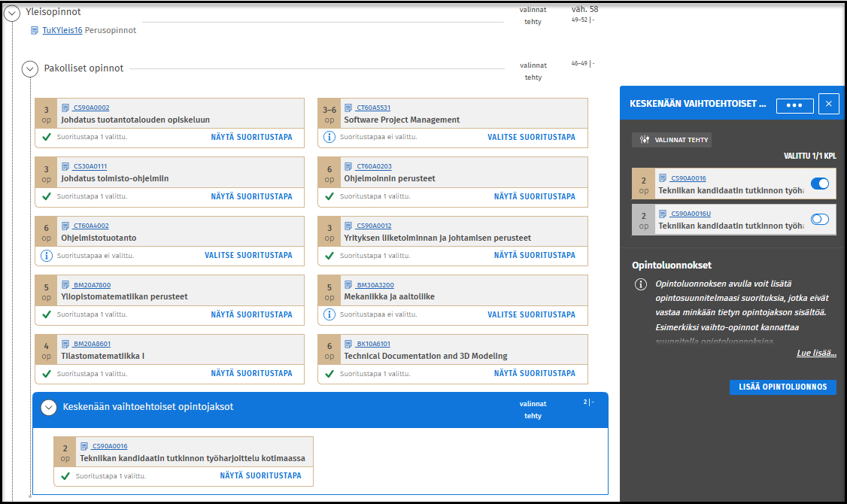Viewport: 847px width, 504px height.
Task: Click the info icon on Software Project Management card
Action: [329, 137]
